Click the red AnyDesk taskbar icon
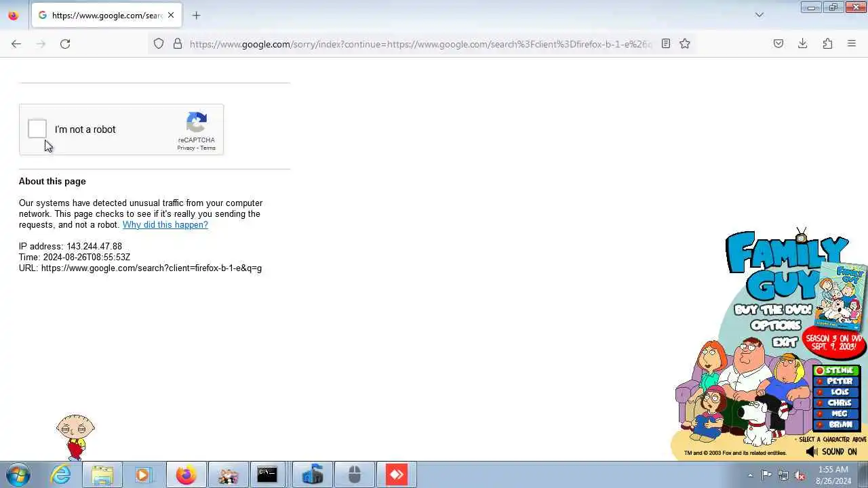868x488 pixels. click(x=396, y=474)
